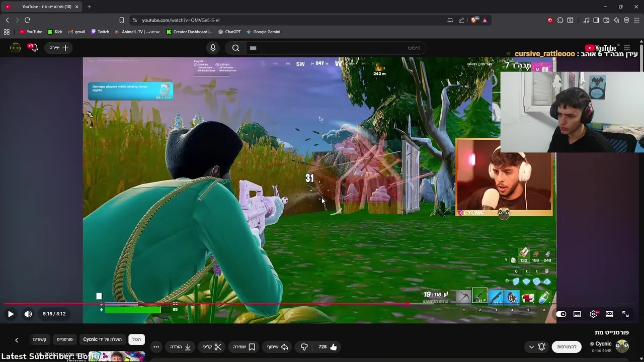Open Brave Wallet icon
Viewport: 644px width, 362px height.
[606, 20]
